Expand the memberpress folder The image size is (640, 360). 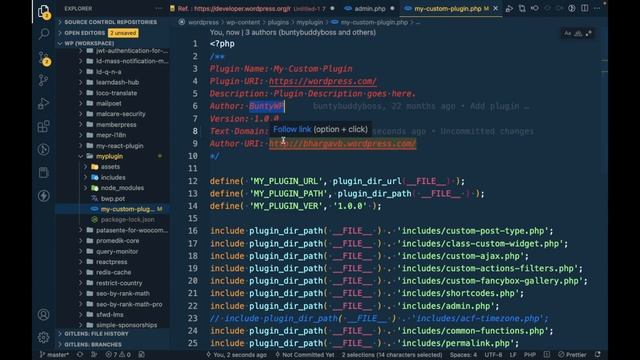click(x=116, y=125)
